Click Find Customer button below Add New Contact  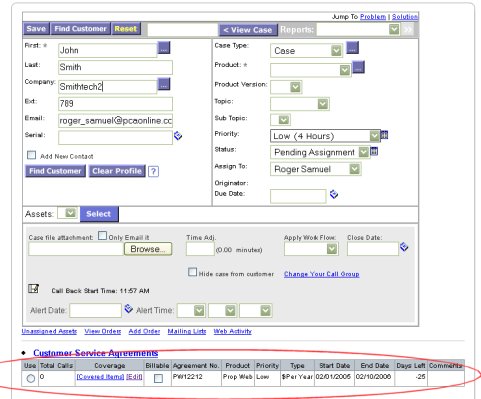pos(55,171)
